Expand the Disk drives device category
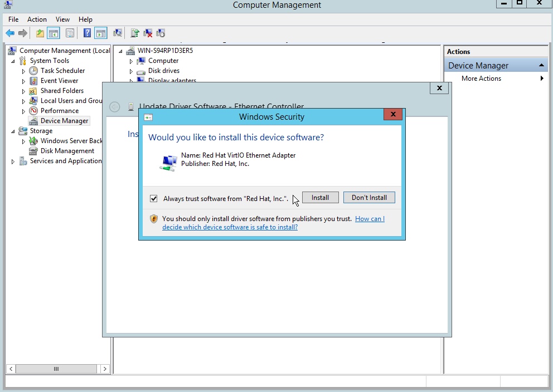 pos(131,71)
